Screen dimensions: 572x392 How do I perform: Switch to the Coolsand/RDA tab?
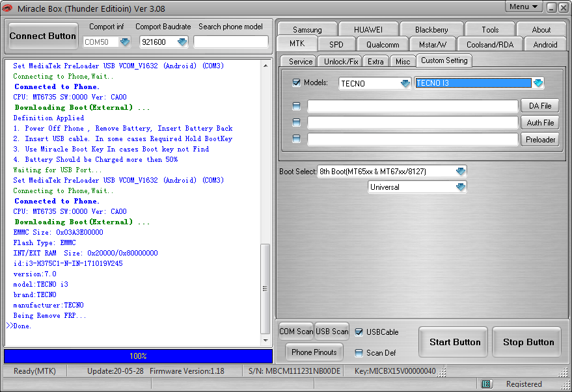490,44
